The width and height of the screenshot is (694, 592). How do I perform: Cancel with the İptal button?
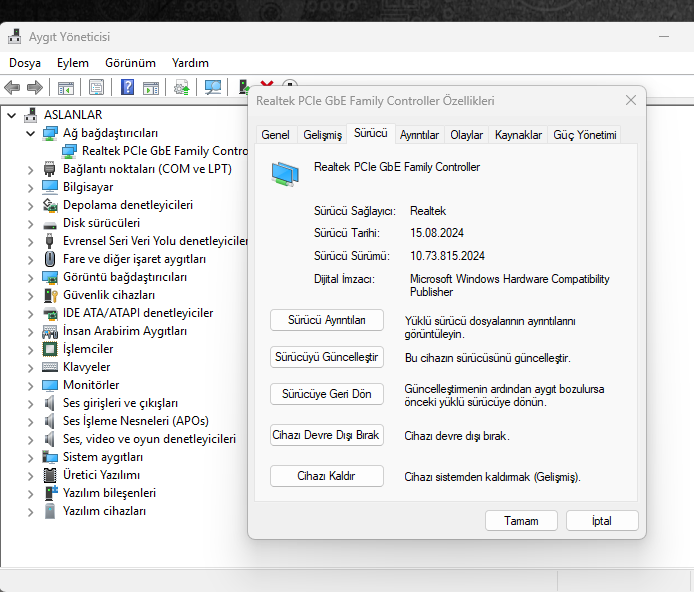[x=602, y=521]
